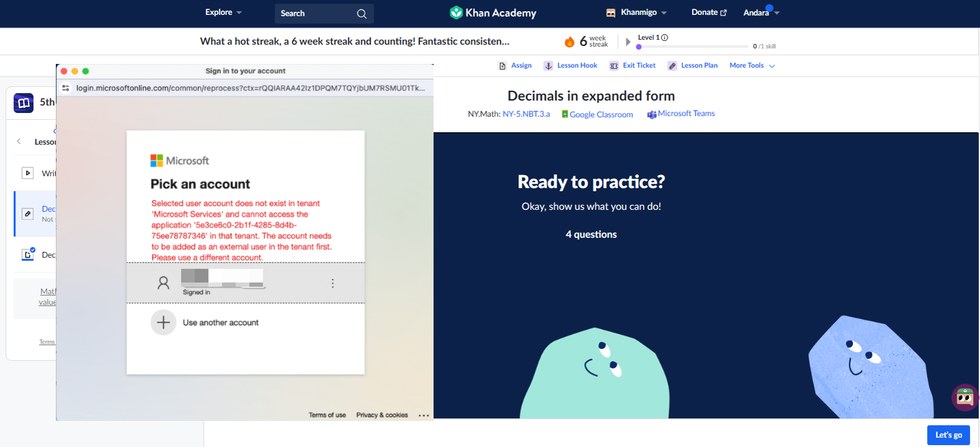Screen dimensions: 980x447
Task: Click the '4 questions' text
Action: click(x=591, y=235)
